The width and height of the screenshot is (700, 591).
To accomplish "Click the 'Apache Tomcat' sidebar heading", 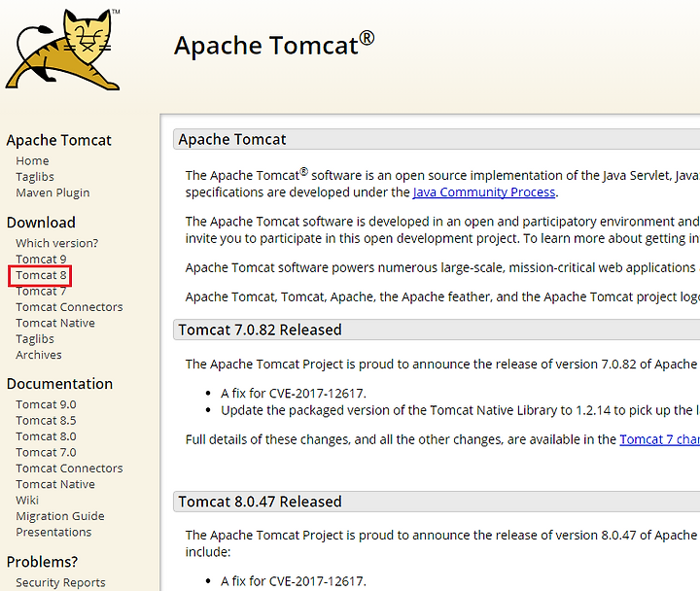I will click(x=58, y=140).
